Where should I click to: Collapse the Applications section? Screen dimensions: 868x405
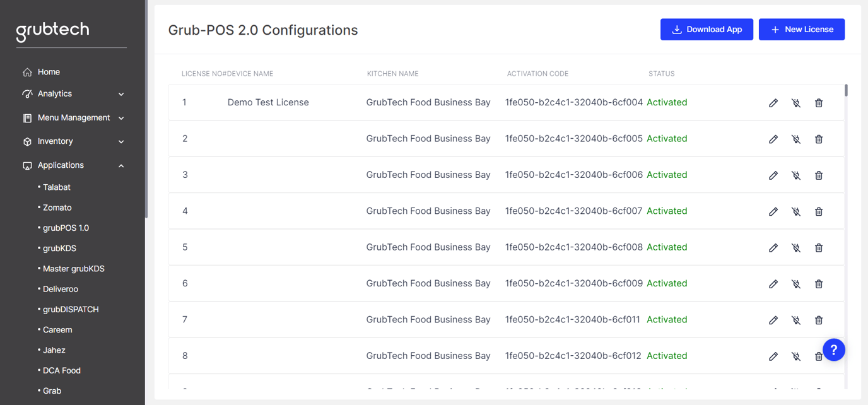(120, 165)
